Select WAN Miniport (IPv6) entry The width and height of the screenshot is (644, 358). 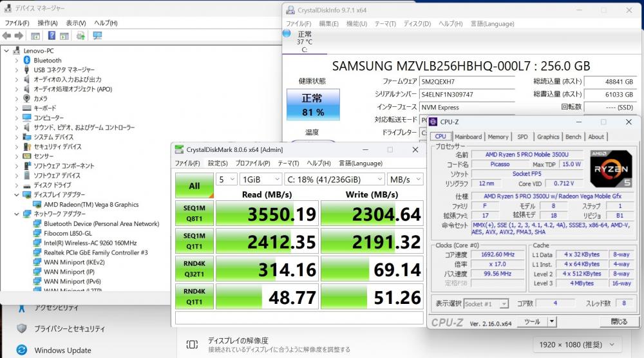72,281
